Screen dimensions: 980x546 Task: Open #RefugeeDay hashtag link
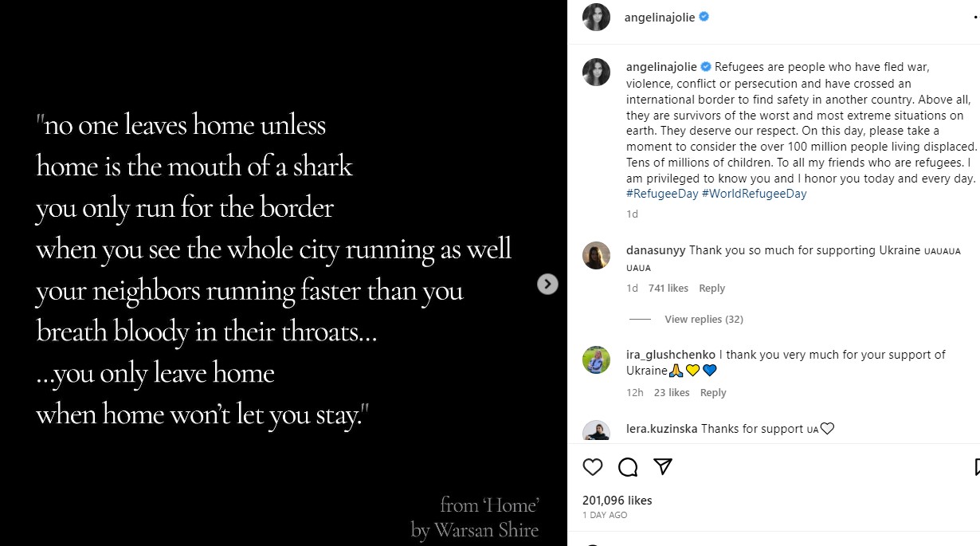(x=662, y=194)
